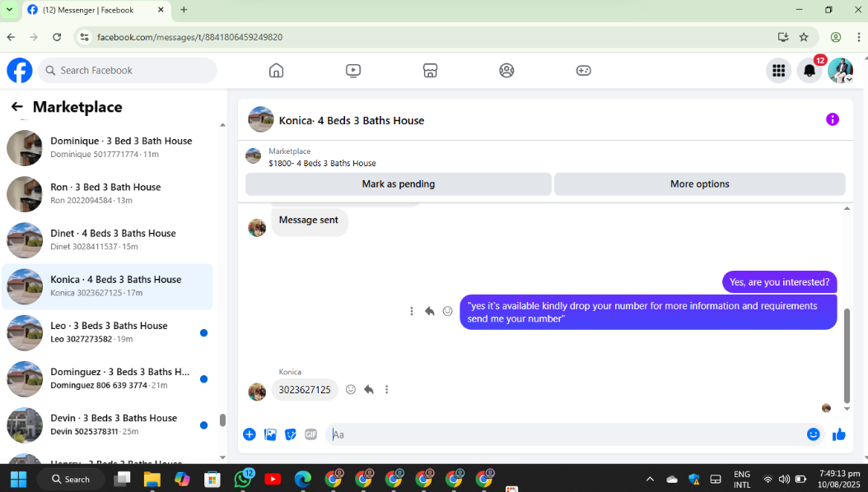Send a thumbs-up like
Screen dimensions: 868x492
(x=839, y=434)
